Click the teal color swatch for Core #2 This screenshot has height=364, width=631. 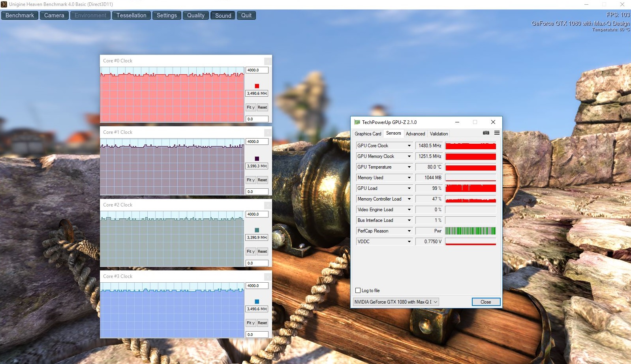(x=257, y=230)
